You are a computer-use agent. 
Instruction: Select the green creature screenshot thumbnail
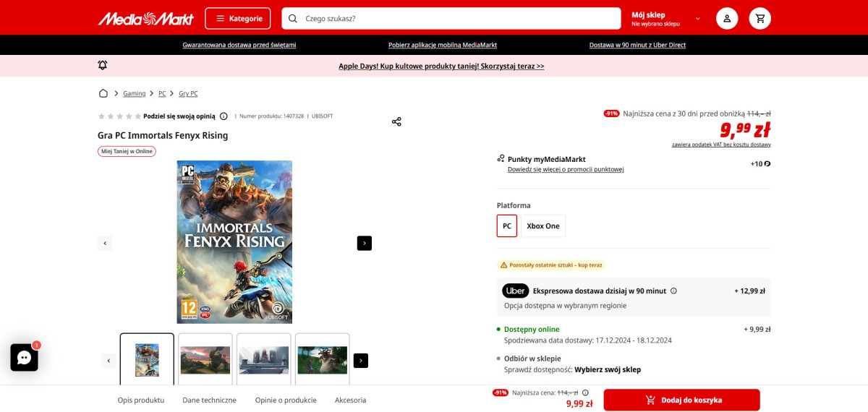coord(323,359)
